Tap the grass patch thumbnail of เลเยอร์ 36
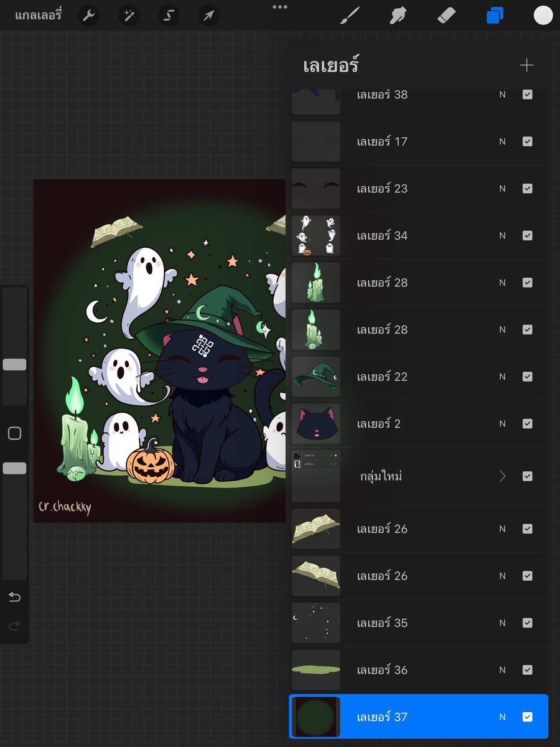This screenshot has height=747, width=560. (316, 670)
